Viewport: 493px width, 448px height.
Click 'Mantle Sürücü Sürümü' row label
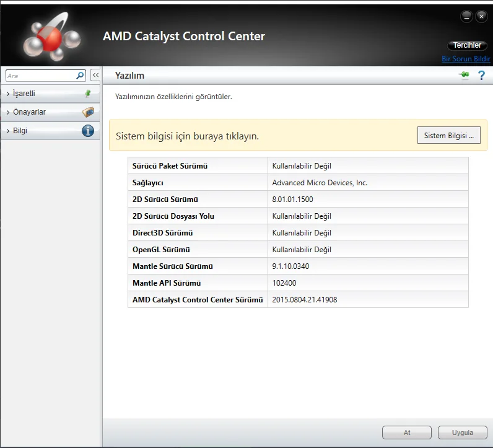click(173, 266)
